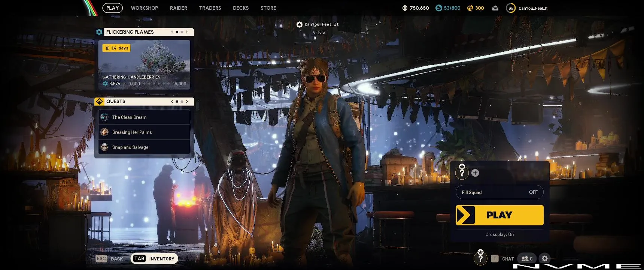
Task: Click the 53/800 stash count
Action: point(452,8)
